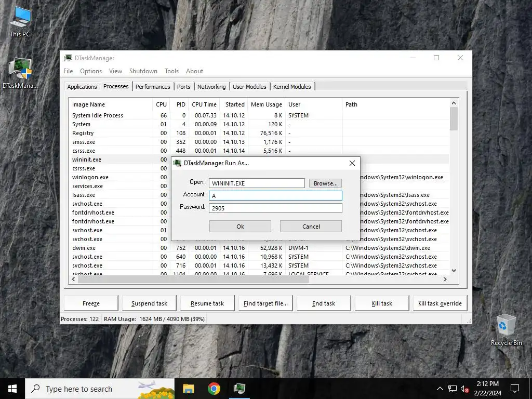
Task: Sort by Path column header
Action: point(395,104)
